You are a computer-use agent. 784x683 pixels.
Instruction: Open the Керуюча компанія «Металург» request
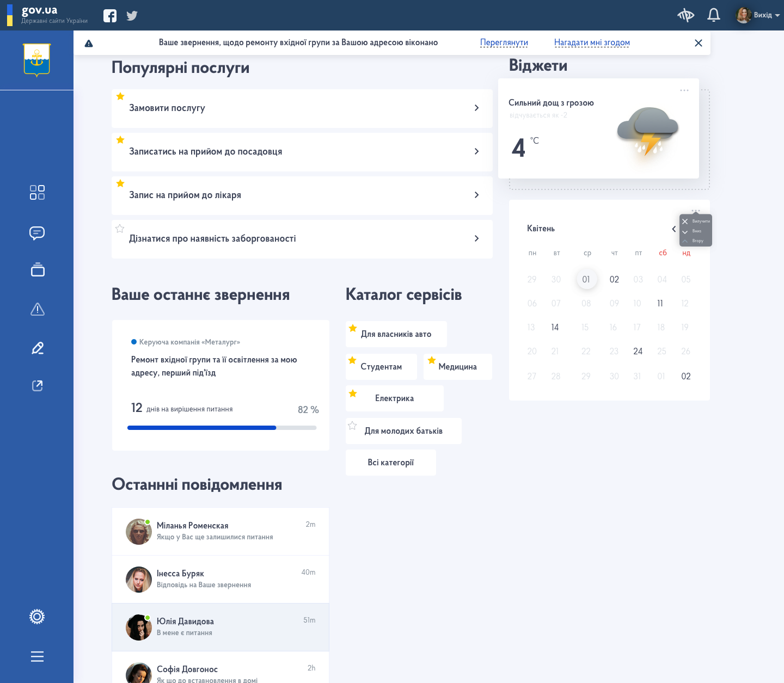coord(189,342)
